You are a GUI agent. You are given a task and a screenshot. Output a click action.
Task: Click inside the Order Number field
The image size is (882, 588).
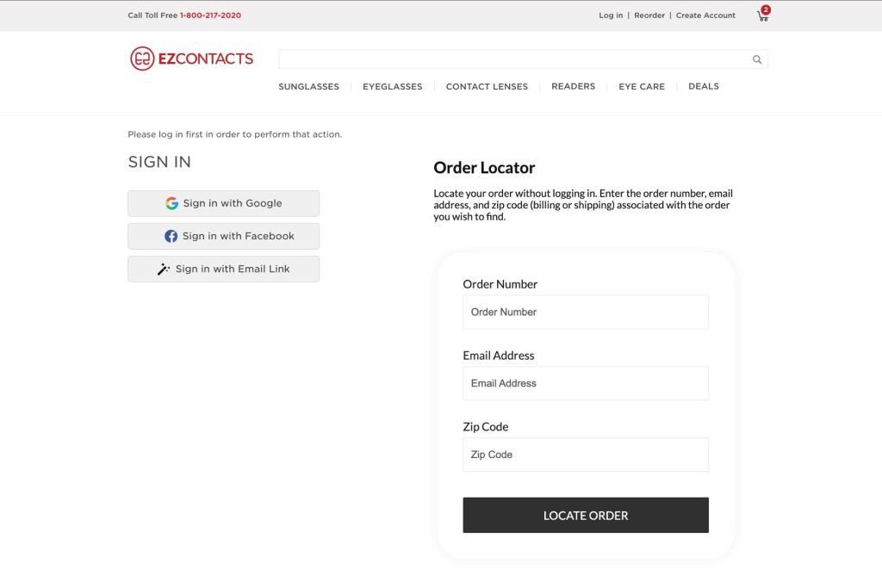(x=585, y=312)
